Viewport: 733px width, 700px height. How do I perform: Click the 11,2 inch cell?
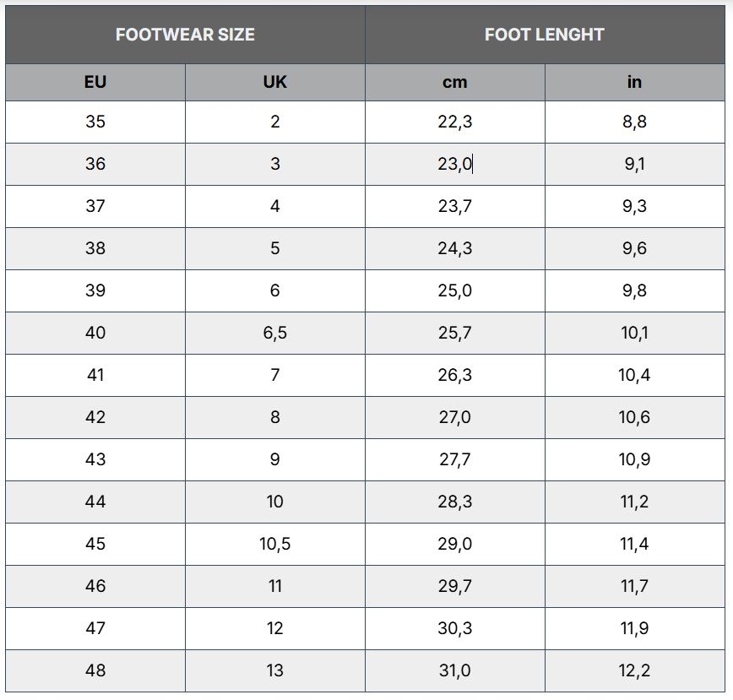tap(634, 502)
